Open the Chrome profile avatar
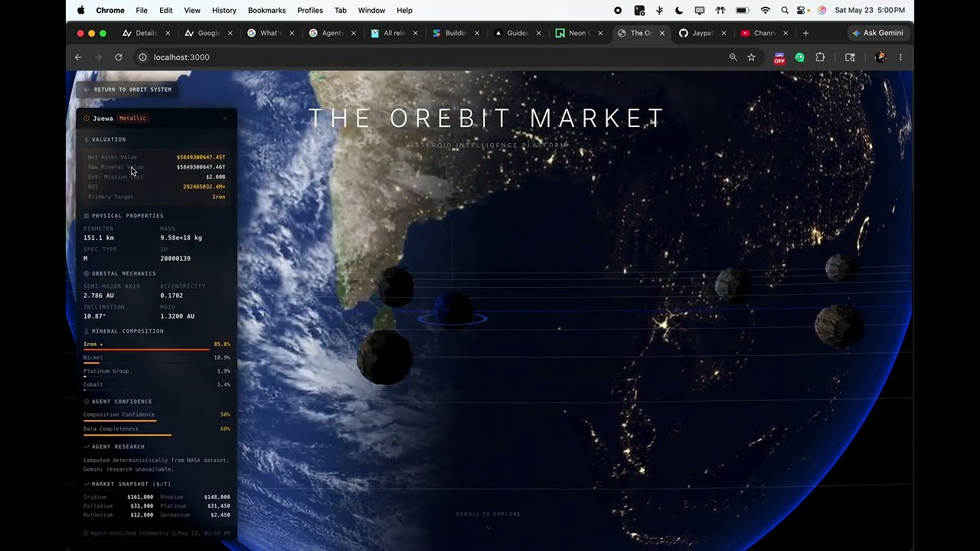Screen dimensions: 980x551 (880, 57)
